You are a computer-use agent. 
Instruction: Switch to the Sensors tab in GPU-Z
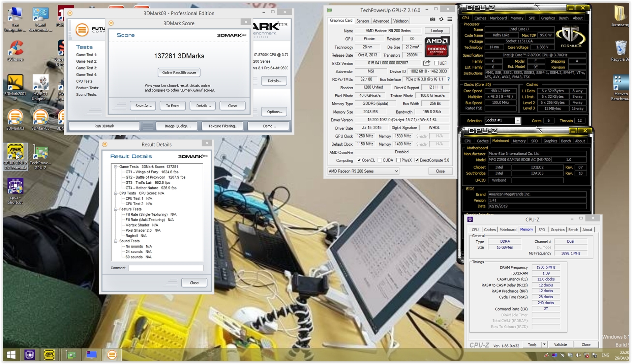363,21
